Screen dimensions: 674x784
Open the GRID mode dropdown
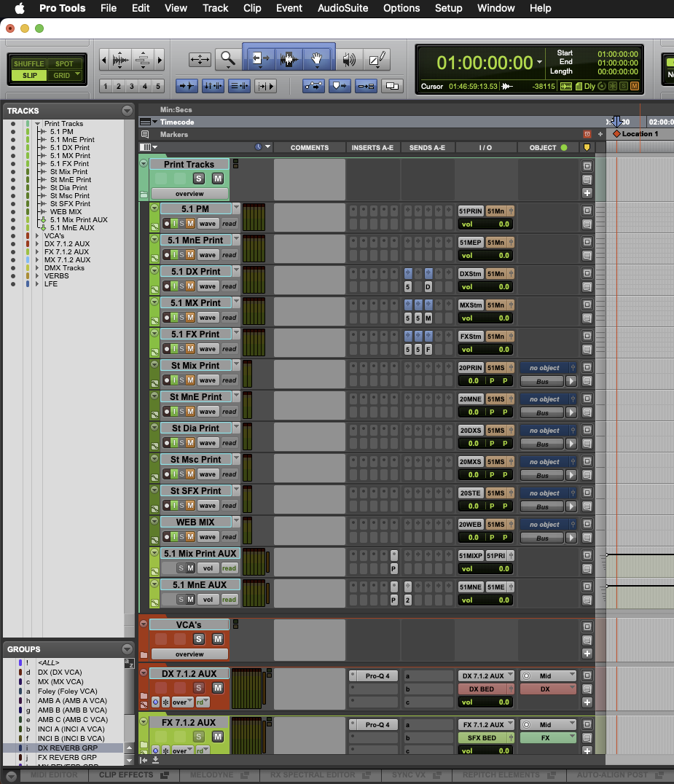78,74
